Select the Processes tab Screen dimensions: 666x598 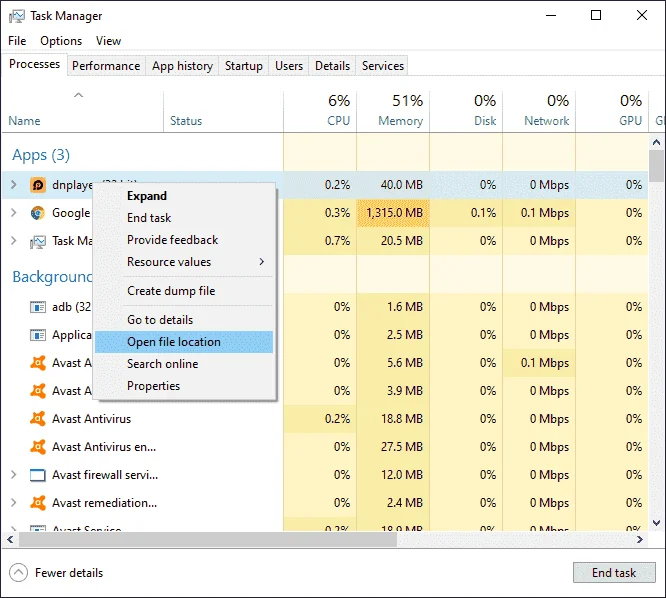pyautogui.click(x=34, y=64)
